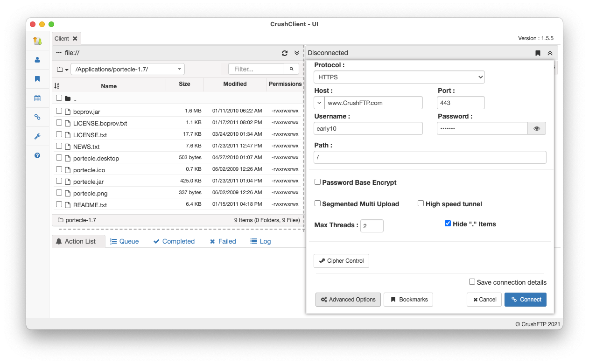
Task: Reveal the password with the eye icon
Action: (537, 128)
